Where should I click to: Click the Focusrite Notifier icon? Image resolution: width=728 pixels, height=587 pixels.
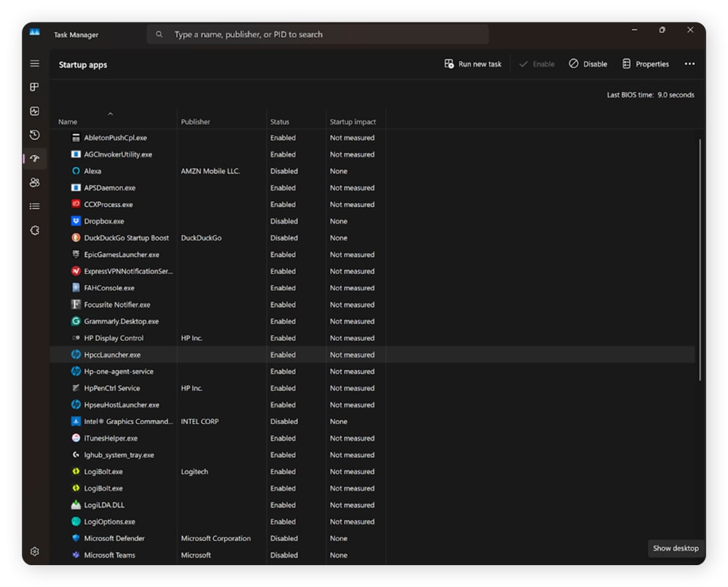pyautogui.click(x=76, y=304)
